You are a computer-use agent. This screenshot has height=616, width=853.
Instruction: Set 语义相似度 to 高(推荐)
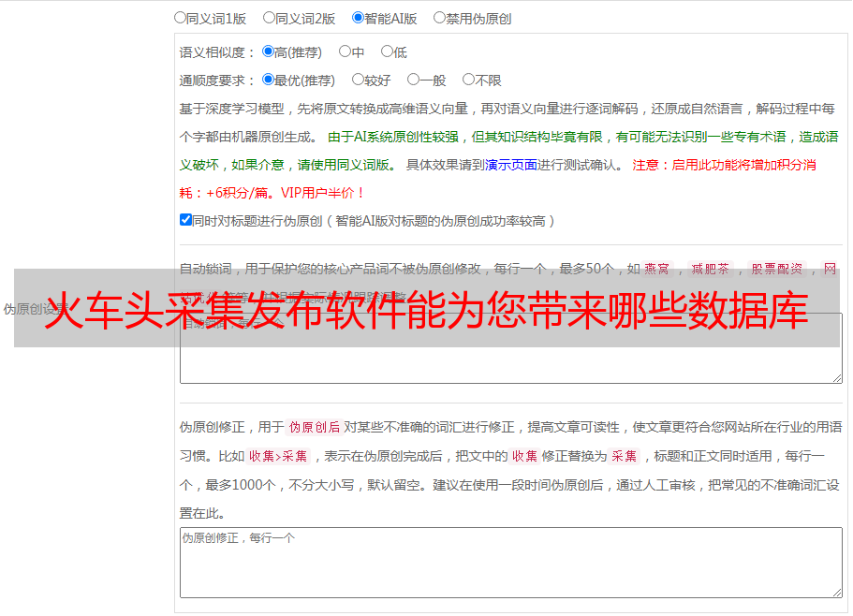pos(268,51)
